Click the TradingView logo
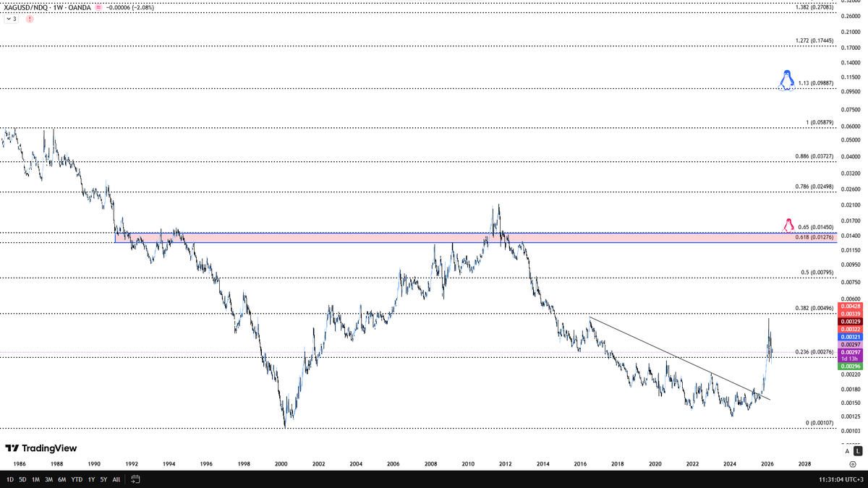Screen dimensions: 868x488 coord(41,448)
